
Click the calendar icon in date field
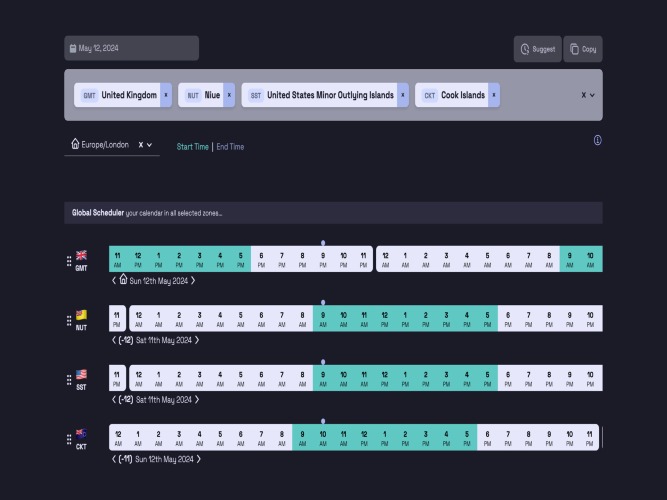tap(73, 48)
